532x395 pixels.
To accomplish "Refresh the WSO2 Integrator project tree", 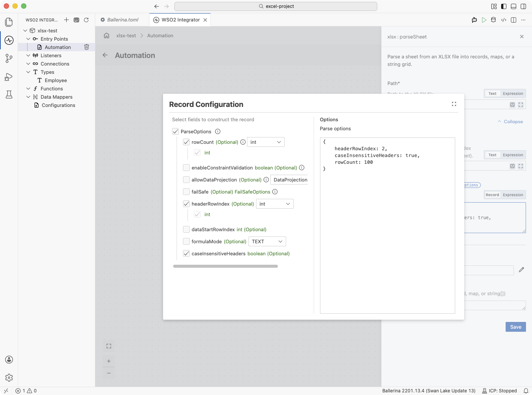I will (x=86, y=20).
